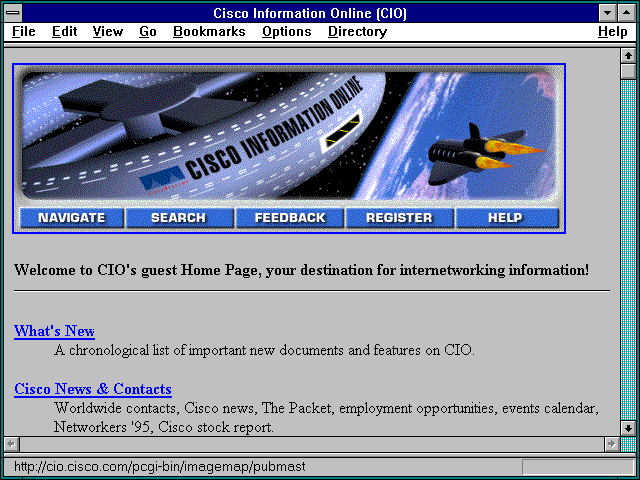Open the Directory menu
Screen dimensions: 640x480
(x=358, y=32)
